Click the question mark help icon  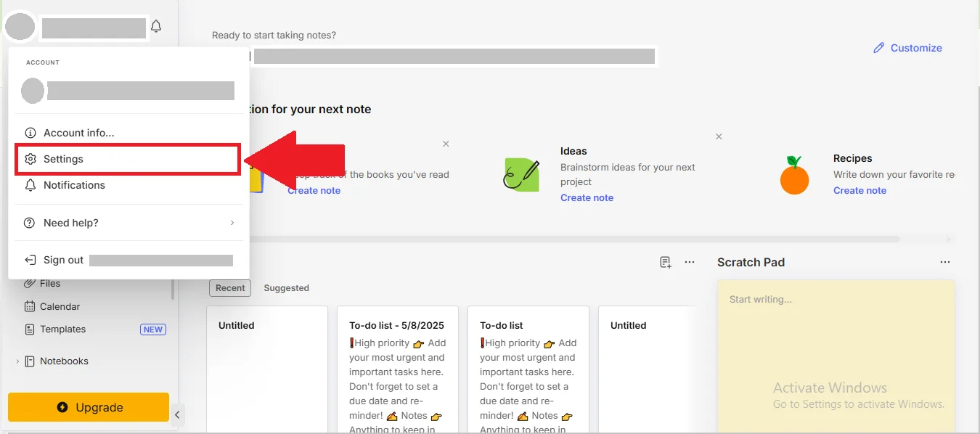click(x=30, y=223)
